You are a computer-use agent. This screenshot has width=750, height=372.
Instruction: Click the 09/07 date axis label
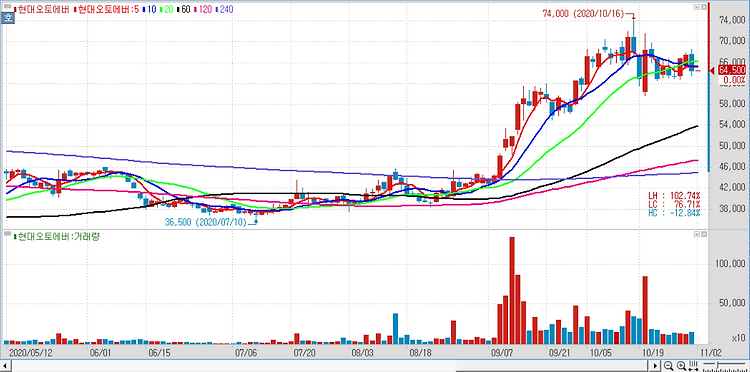[x=502, y=353]
